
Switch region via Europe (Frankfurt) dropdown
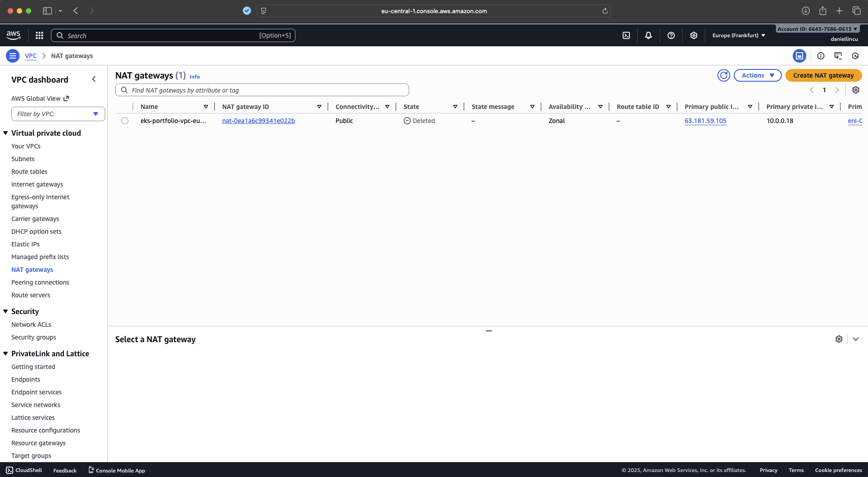click(x=738, y=35)
